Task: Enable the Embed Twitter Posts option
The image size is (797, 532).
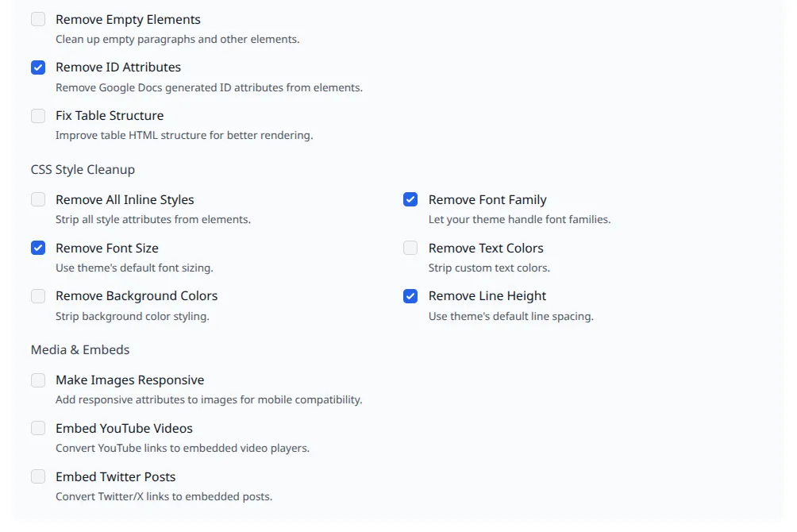Action: [x=37, y=476]
